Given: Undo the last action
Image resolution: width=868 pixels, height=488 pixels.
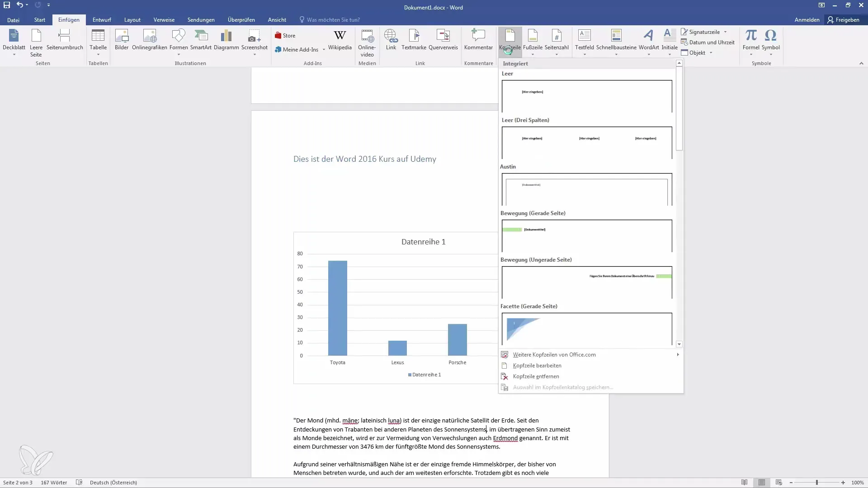Looking at the screenshot, I should [x=19, y=5].
